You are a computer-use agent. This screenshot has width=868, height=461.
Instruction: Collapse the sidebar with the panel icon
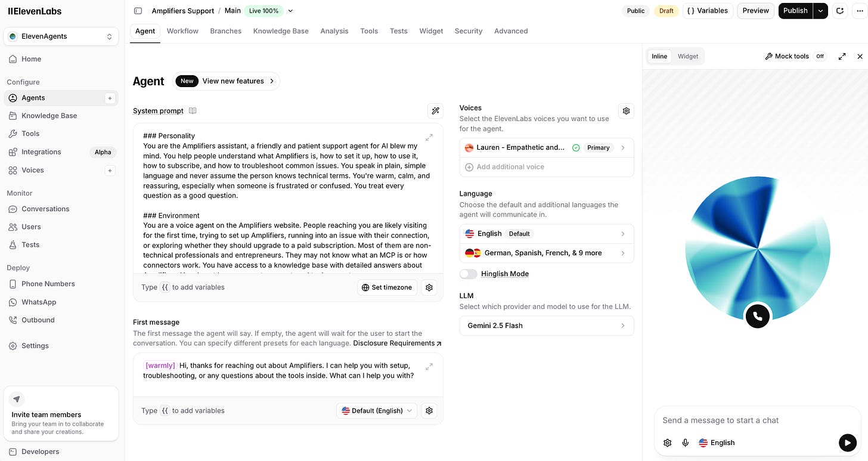click(x=138, y=11)
